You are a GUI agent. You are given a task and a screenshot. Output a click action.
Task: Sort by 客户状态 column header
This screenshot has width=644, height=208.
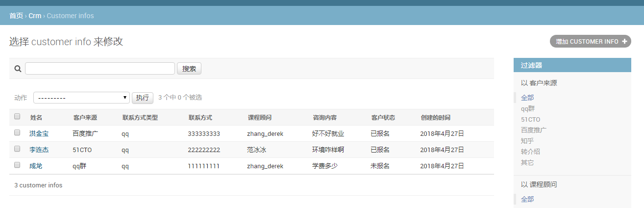click(x=383, y=118)
